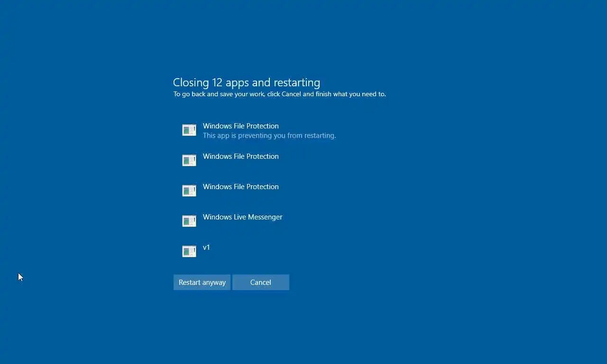Click the Windows Live Messenger label
Viewport: 607px width, 364px height.
coord(242,217)
